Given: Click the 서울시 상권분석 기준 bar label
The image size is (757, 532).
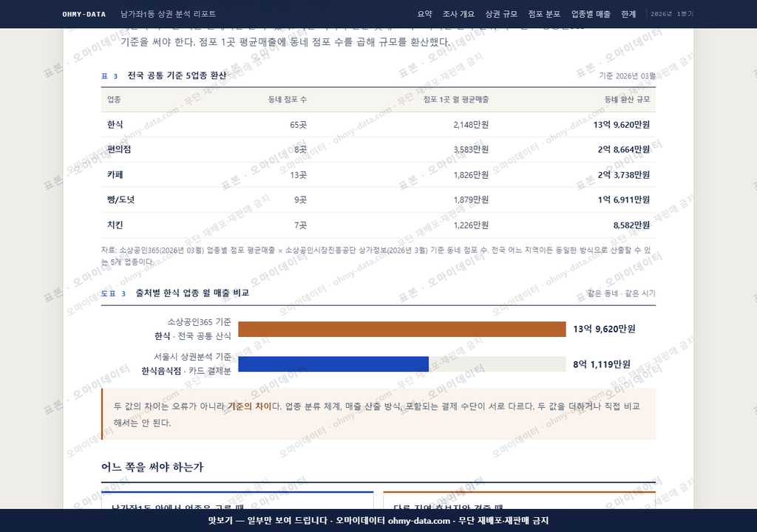Looking at the screenshot, I should coord(192,356).
